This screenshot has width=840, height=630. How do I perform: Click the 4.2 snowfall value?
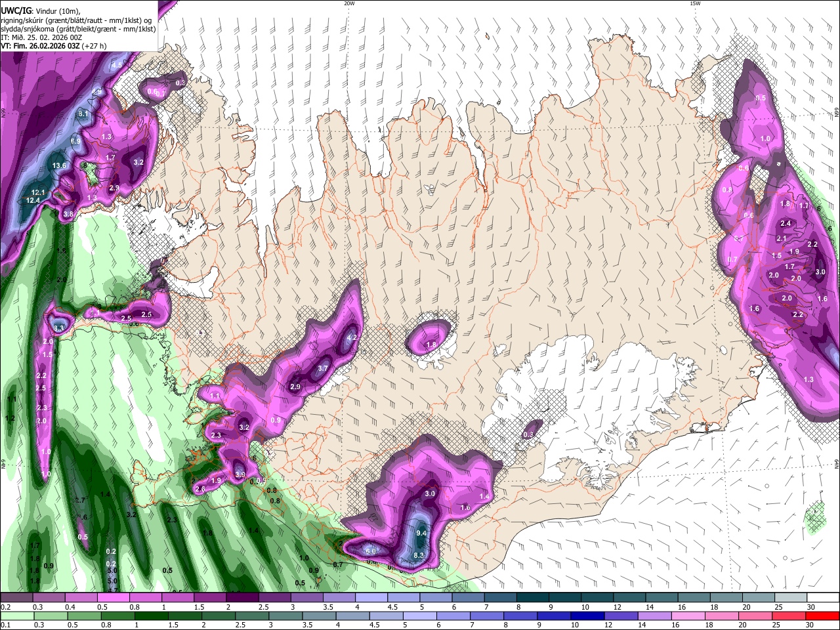point(351,338)
